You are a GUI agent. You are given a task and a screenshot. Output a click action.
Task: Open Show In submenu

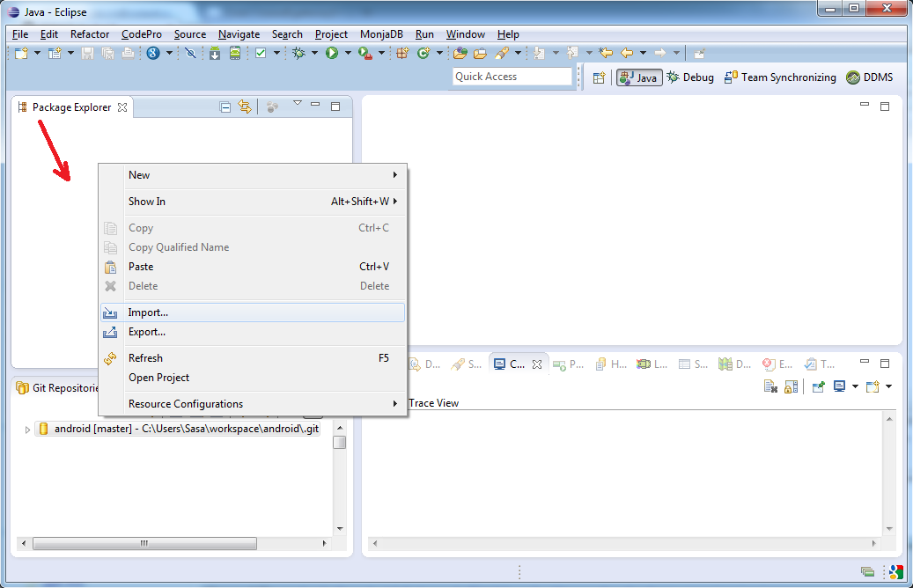click(x=253, y=202)
